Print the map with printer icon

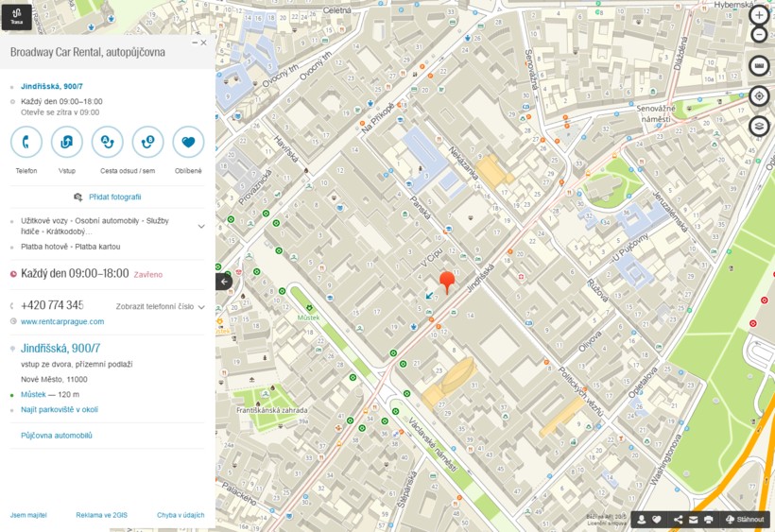pos(708,519)
